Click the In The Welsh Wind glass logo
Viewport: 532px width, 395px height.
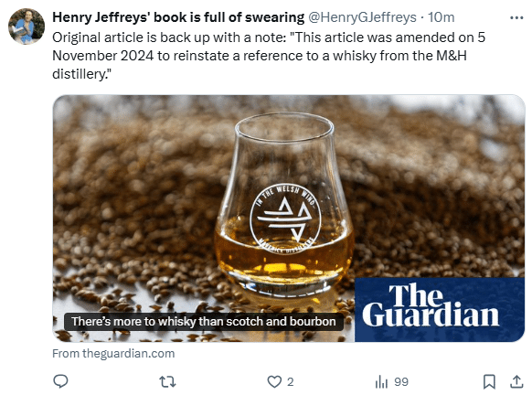point(285,219)
